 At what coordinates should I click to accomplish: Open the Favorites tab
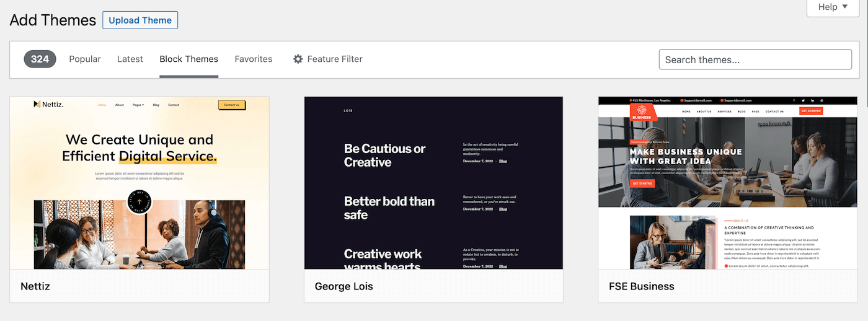pos(254,59)
